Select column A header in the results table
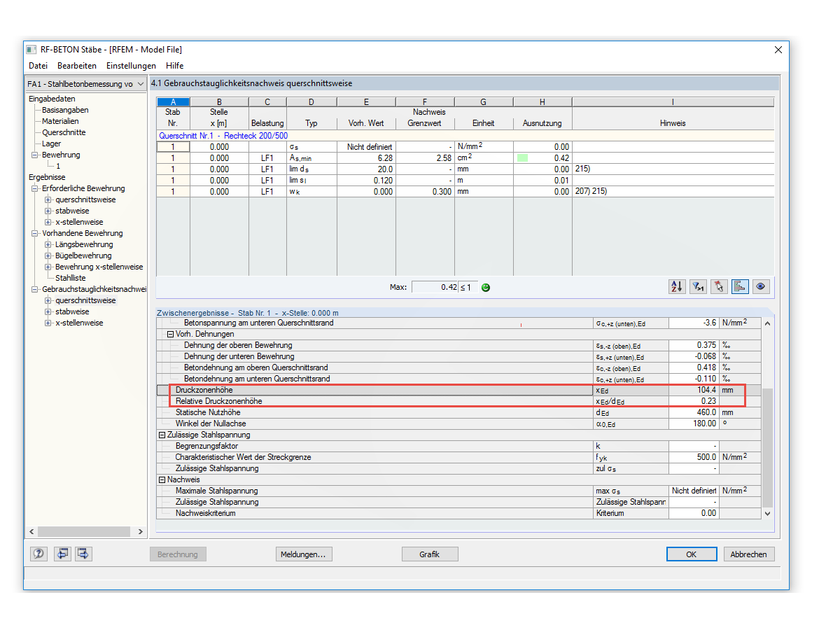 point(173,102)
